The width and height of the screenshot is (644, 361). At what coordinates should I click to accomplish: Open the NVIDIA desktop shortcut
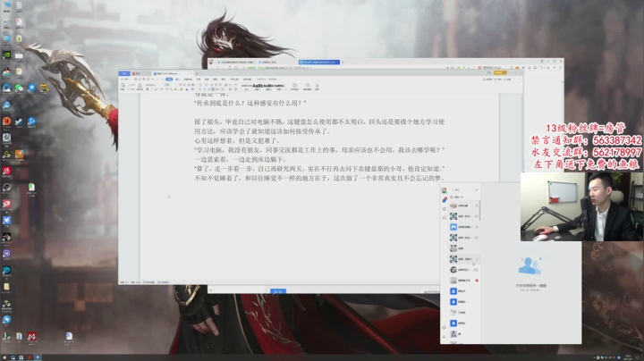(6, 55)
